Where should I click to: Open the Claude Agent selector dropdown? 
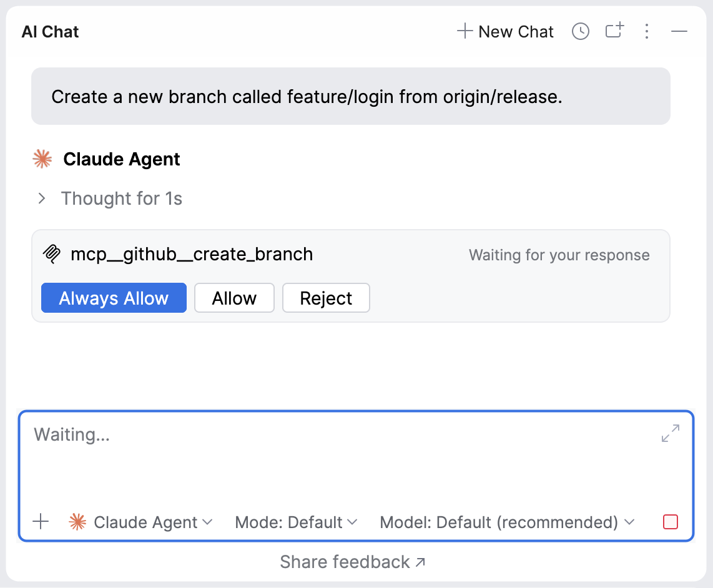142,522
